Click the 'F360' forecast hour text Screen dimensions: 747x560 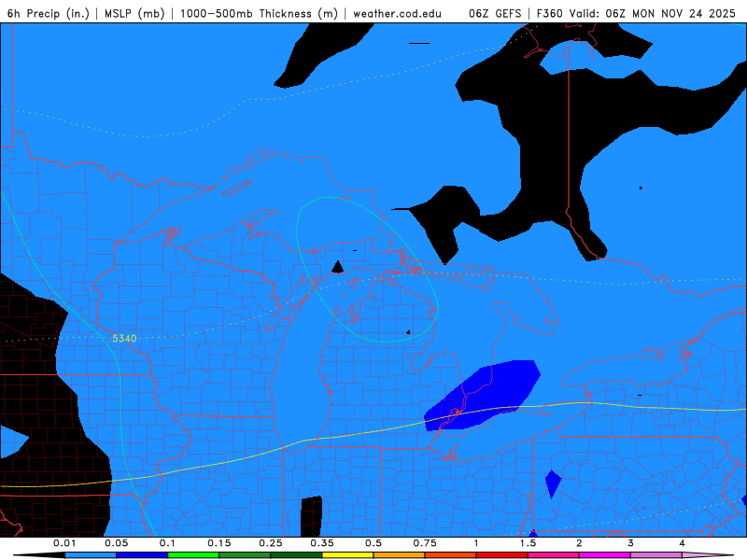pos(549,13)
